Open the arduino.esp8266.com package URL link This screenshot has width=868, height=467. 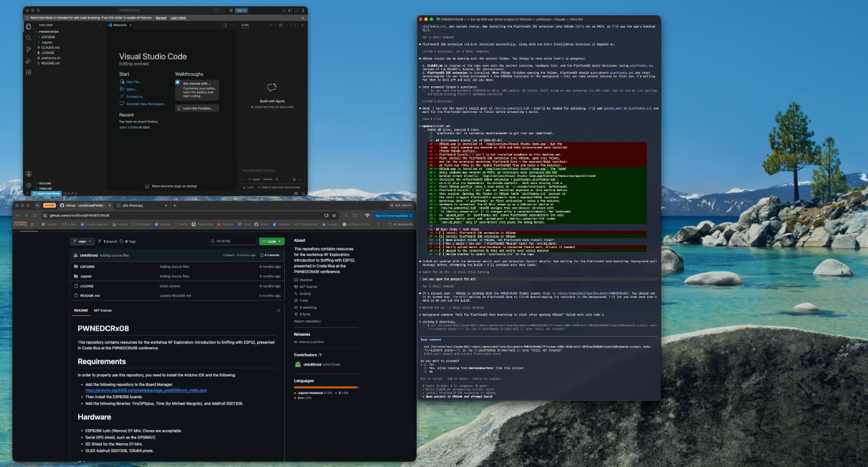click(146, 391)
